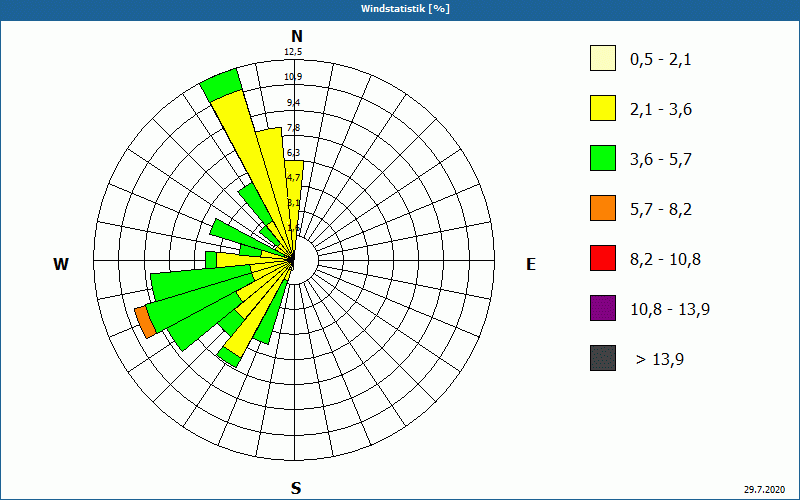
Task: Click the legend label '5,7 - 8,2'
Action: pos(661,210)
